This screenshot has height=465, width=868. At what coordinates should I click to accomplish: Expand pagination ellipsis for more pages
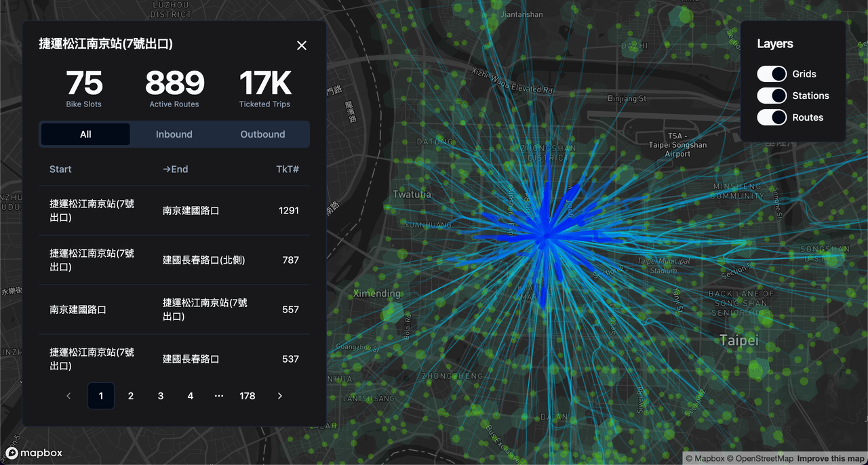tap(218, 396)
